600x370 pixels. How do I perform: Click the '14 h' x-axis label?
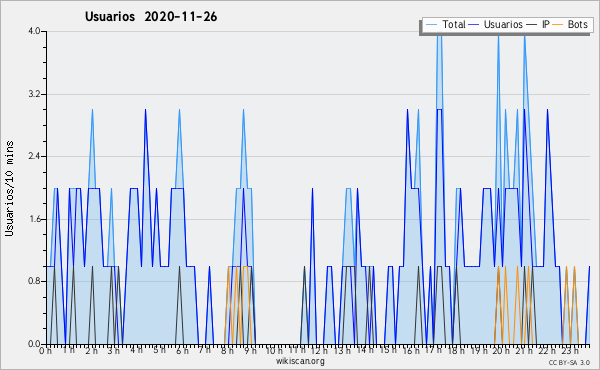click(x=364, y=350)
